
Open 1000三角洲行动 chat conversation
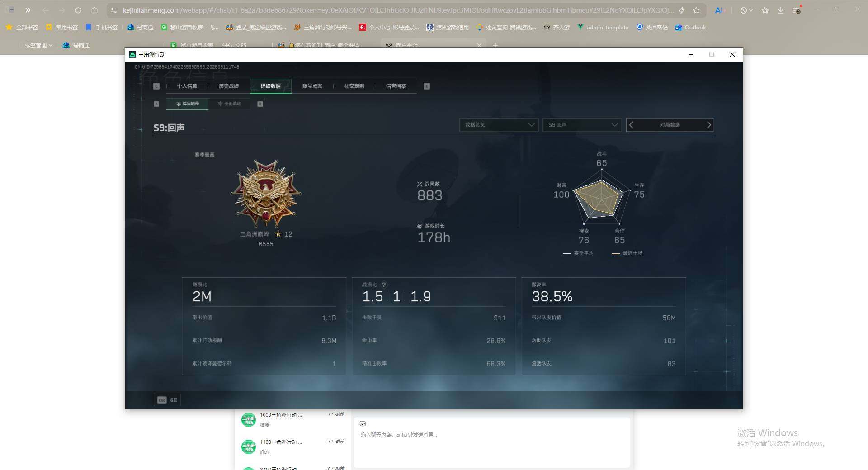(x=292, y=419)
